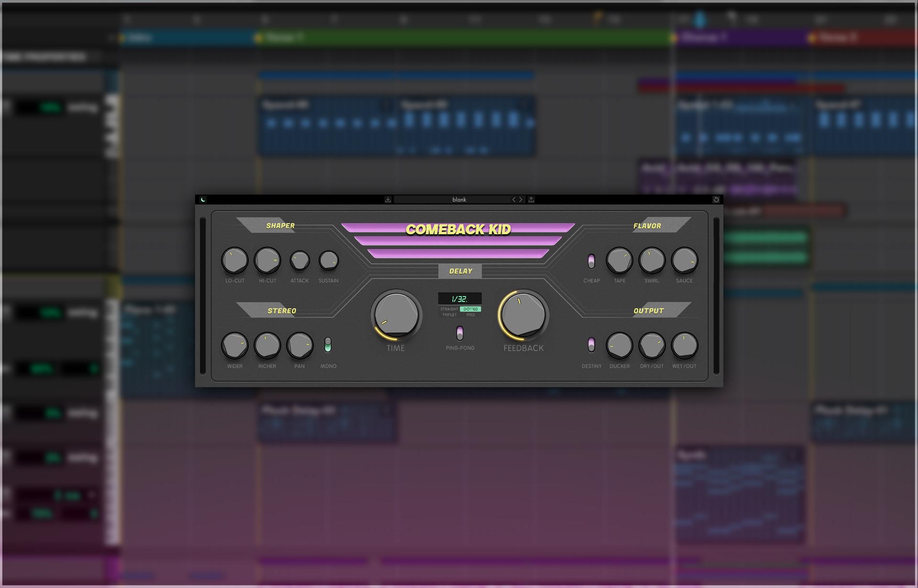The height and width of the screenshot is (588, 918).
Task: Click the LO-CUT knob
Action: (235, 261)
